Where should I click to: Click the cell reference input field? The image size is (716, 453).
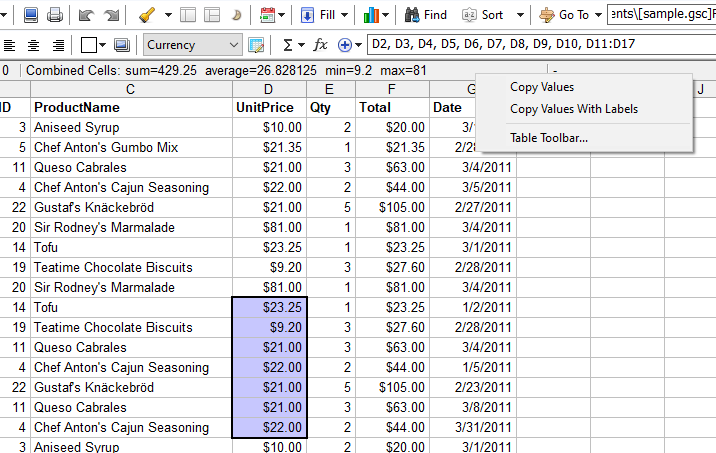540,45
